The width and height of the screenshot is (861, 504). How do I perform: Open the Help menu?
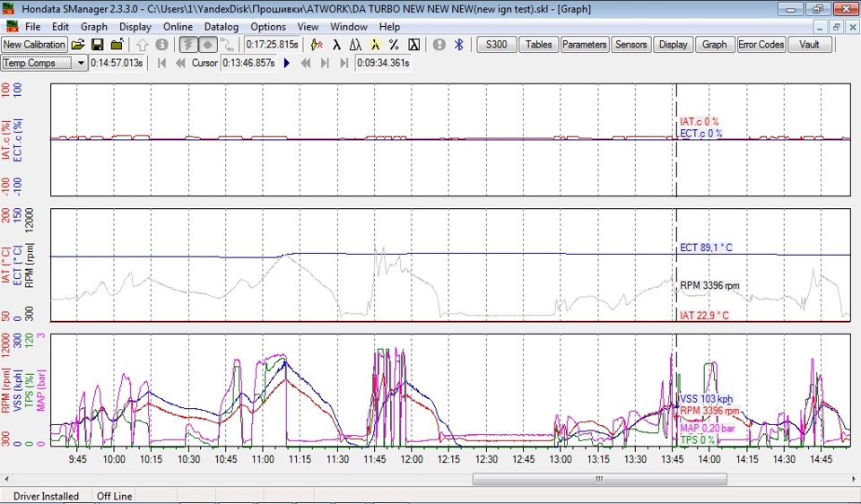pyautogui.click(x=389, y=27)
